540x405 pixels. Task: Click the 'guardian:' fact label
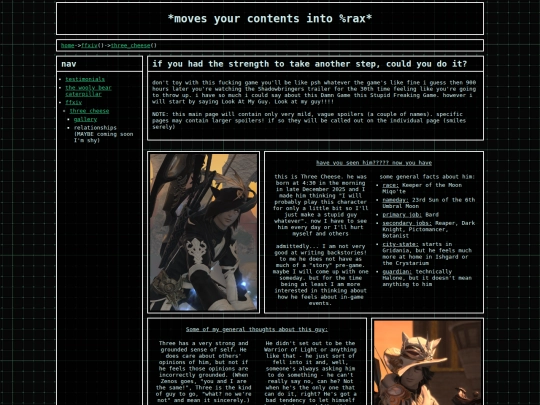point(397,272)
